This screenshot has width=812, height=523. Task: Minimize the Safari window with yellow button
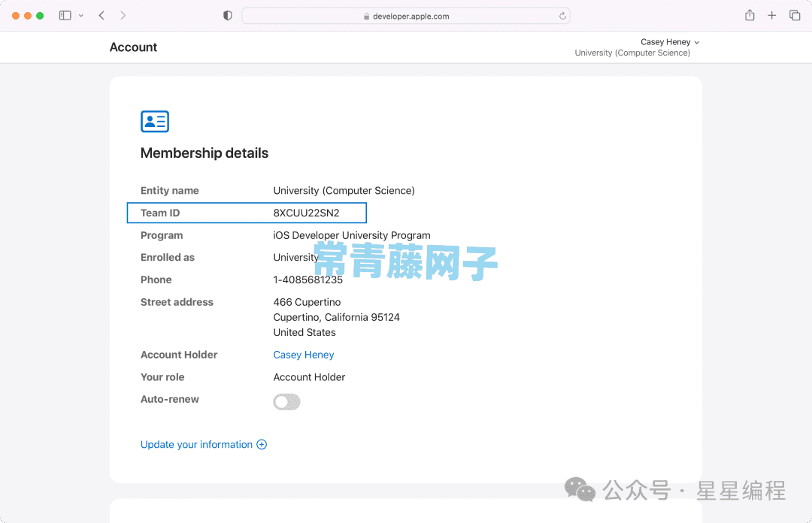(x=28, y=16)
